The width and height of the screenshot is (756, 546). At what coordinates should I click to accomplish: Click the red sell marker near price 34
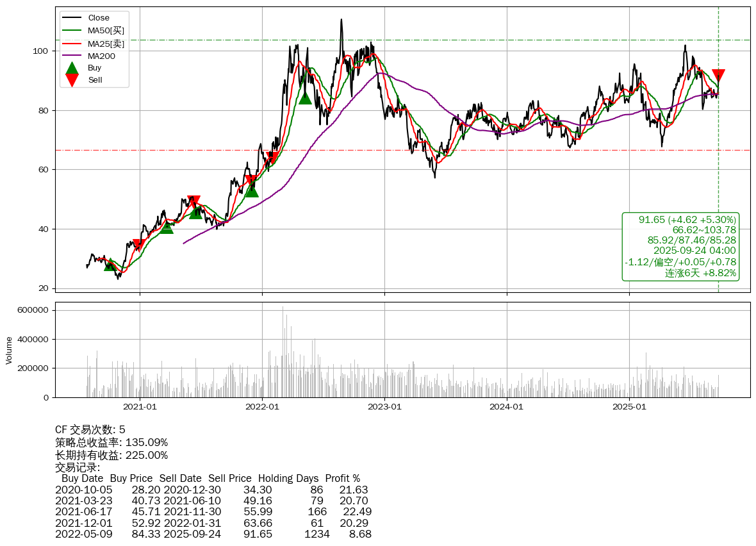point(138,245)
